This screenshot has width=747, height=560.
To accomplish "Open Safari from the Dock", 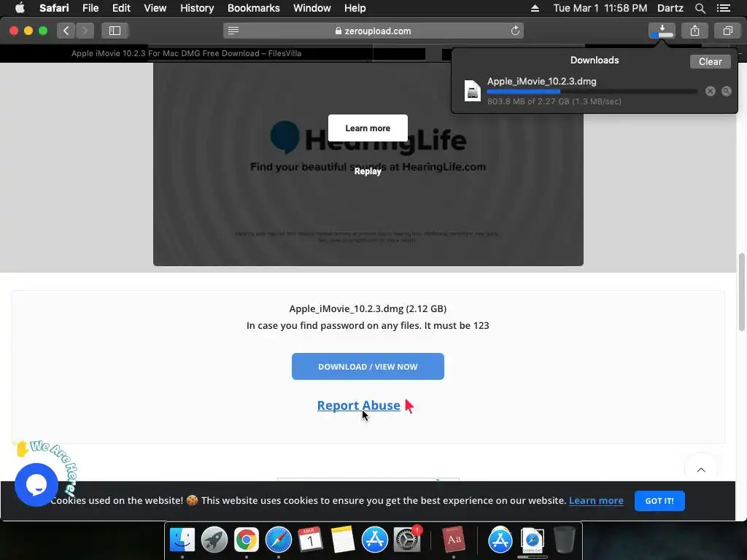I will 278,540.
